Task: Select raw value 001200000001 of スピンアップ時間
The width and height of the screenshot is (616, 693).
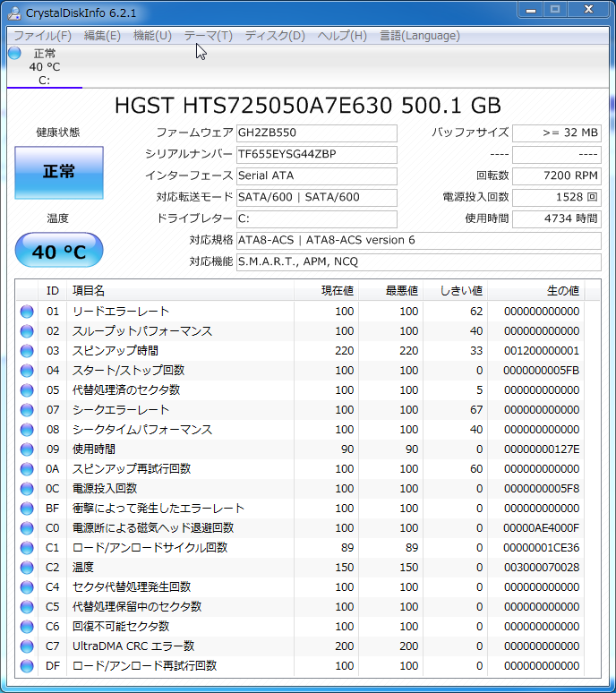Action: coord(542,350)
